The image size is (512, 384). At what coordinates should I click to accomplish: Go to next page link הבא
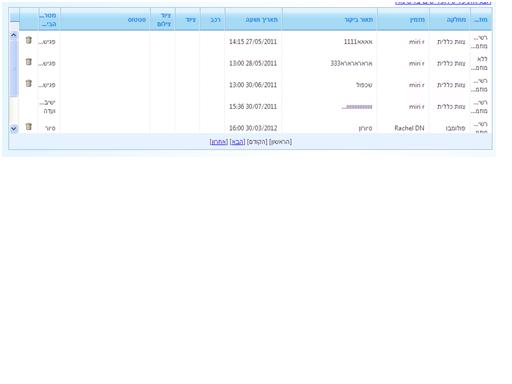click(x=237, y=142)
